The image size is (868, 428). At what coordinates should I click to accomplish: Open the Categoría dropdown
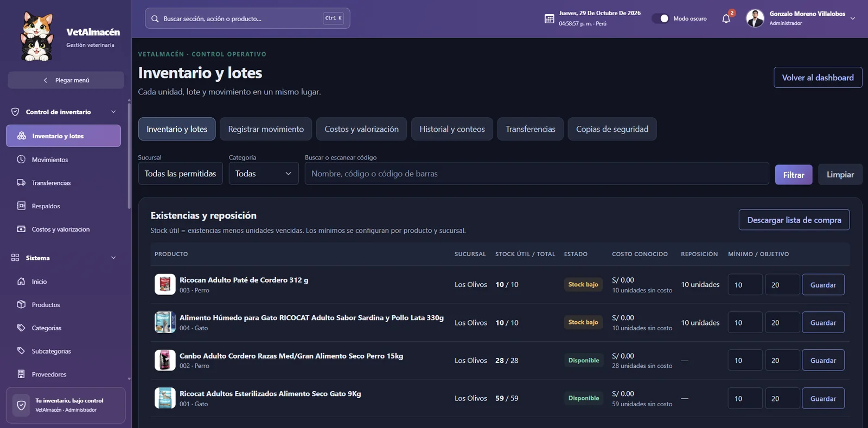pos(264,174)
